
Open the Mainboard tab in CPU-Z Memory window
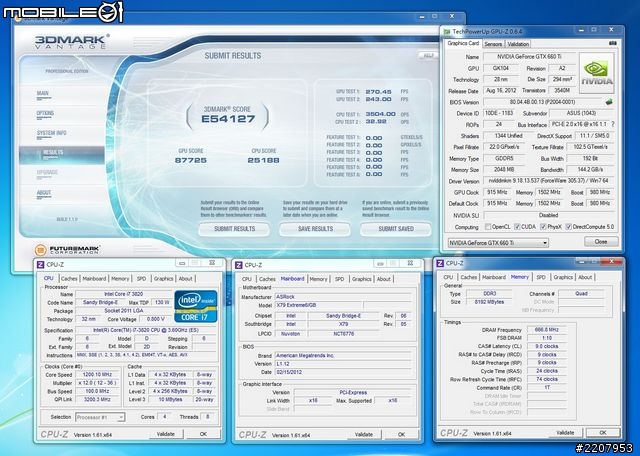tap(494, 277)
